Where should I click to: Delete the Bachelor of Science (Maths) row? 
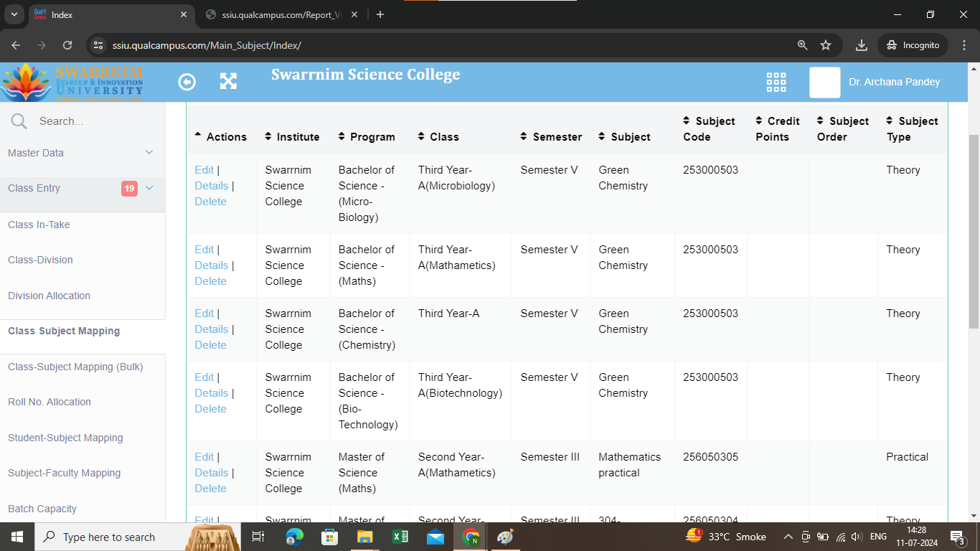pyautogui.click(x=210, y=281)
